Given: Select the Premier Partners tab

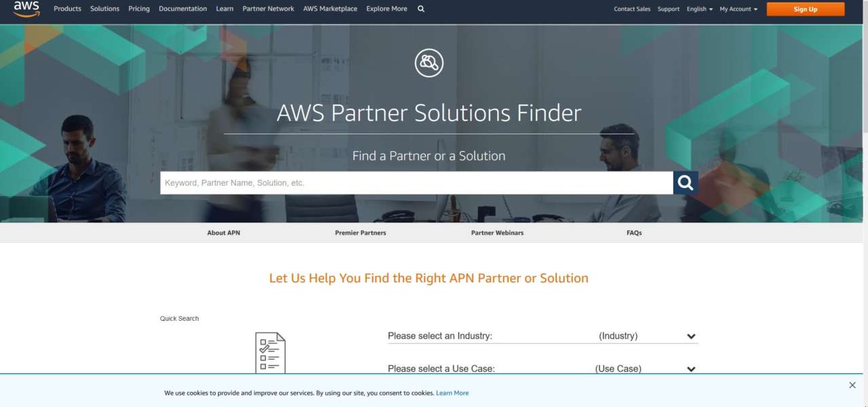Looking at the screenshot, I should [360, 233].
